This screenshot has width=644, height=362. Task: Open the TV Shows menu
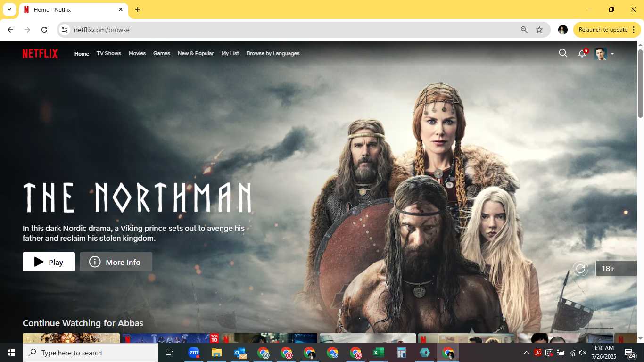click(x=109, y=53)
